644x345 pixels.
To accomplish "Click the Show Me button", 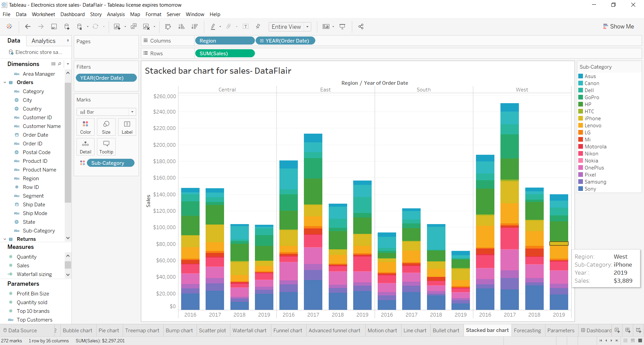I will point(619,26).
